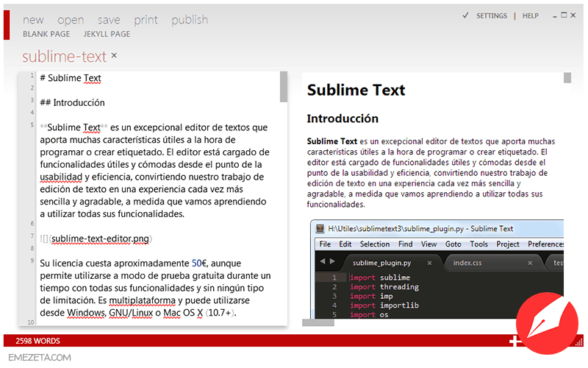Click the '## Introducción' line in editor
Image resolution: width=588 pixels, height=368 pixels.
point(72,103)
